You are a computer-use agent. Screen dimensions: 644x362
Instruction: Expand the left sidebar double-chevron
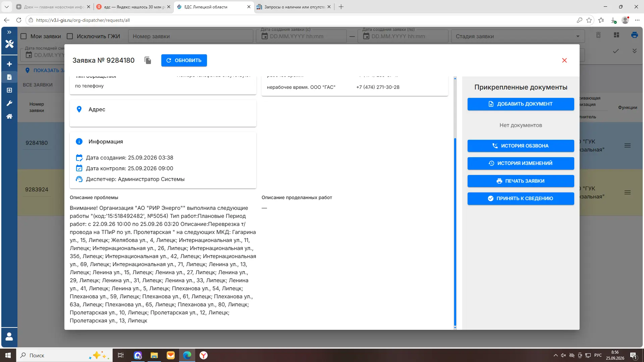9,32
